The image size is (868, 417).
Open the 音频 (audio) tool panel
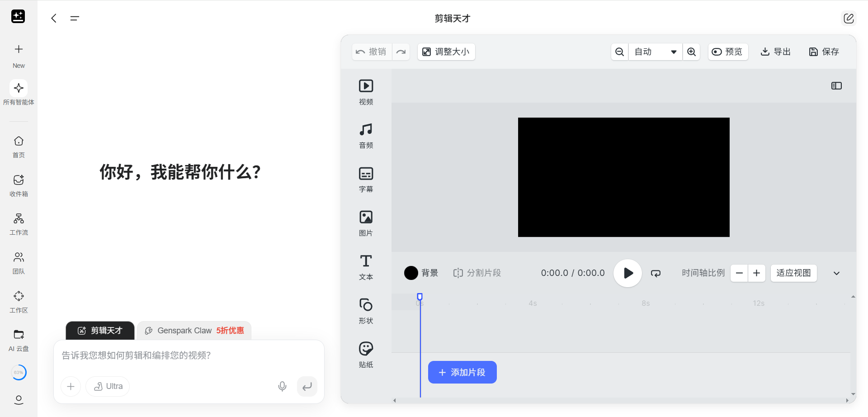(x=366, y=136)
